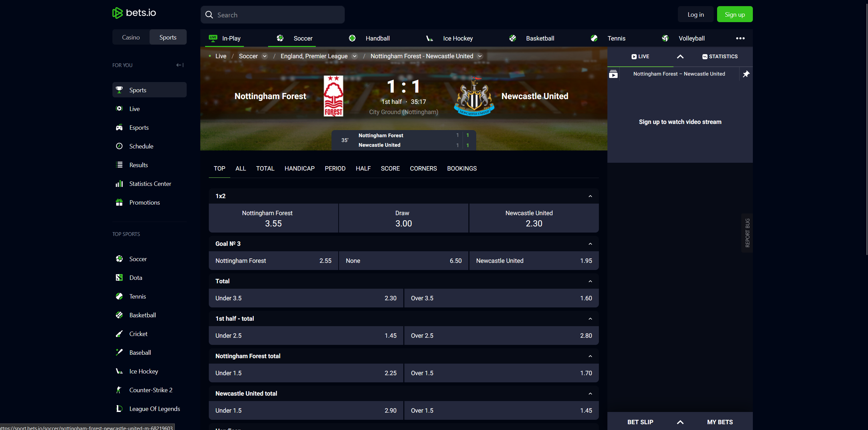This screenshot has height=430, width=868.
Task: Click the Results list icon
Action: pyautogui.click(x=119, y=165)
